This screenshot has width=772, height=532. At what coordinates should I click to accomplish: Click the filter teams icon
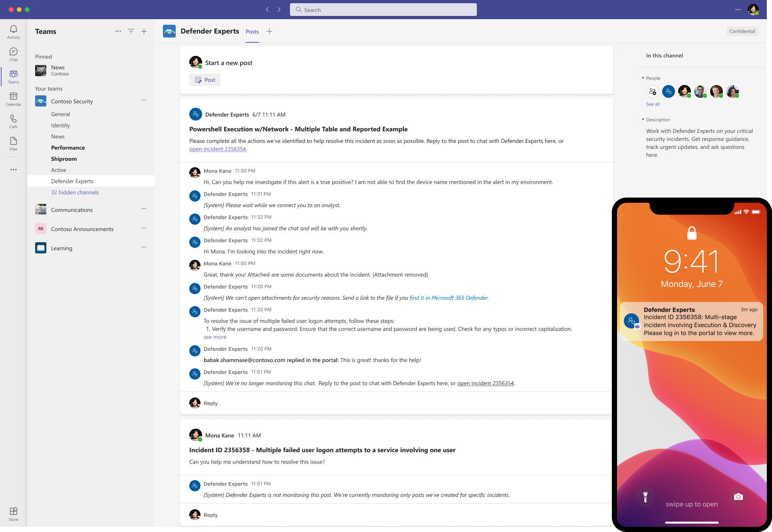tap(131, 31)
